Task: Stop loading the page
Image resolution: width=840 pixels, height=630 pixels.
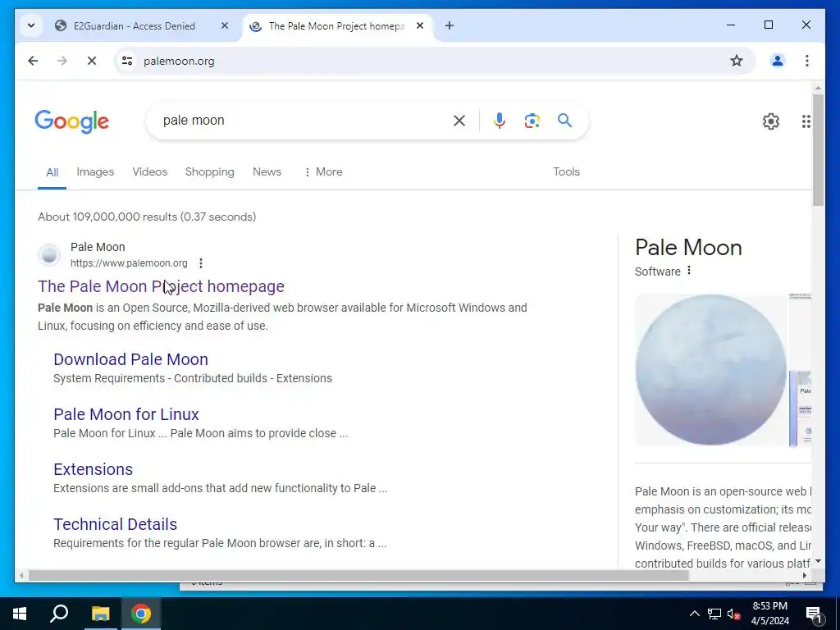Action: (x=92, y=61)
